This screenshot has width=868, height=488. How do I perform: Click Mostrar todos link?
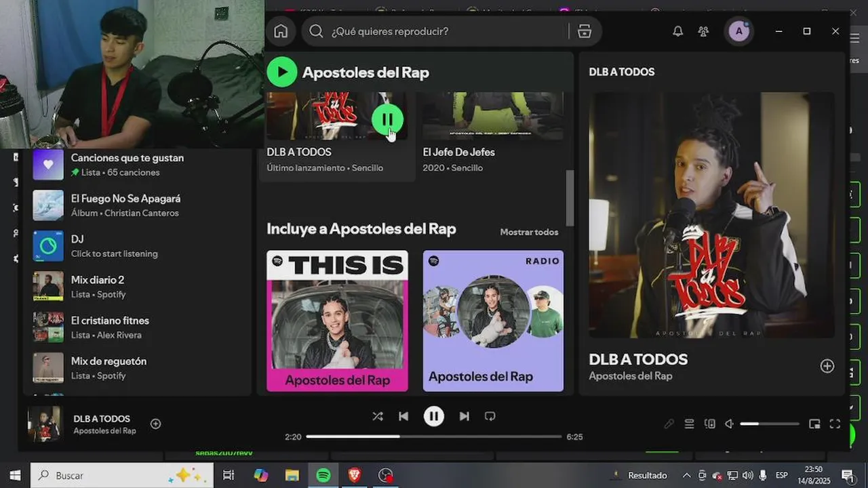(x=529, y=232)
